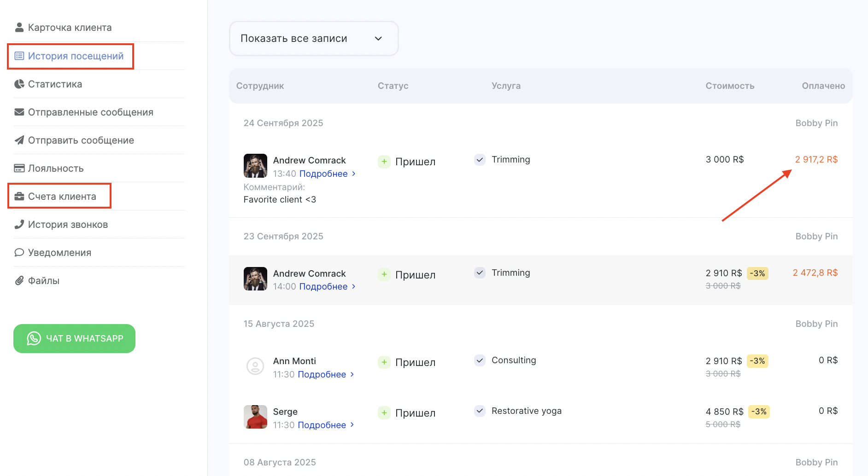Screen dimensions: 868x476
Task: Click the История звонков phone icon
Action: point(19,225)
